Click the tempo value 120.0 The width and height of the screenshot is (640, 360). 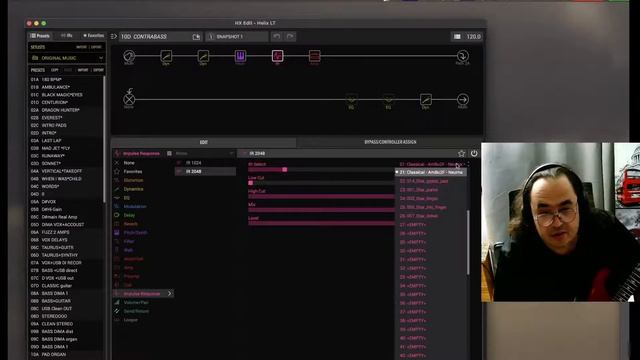473,37
